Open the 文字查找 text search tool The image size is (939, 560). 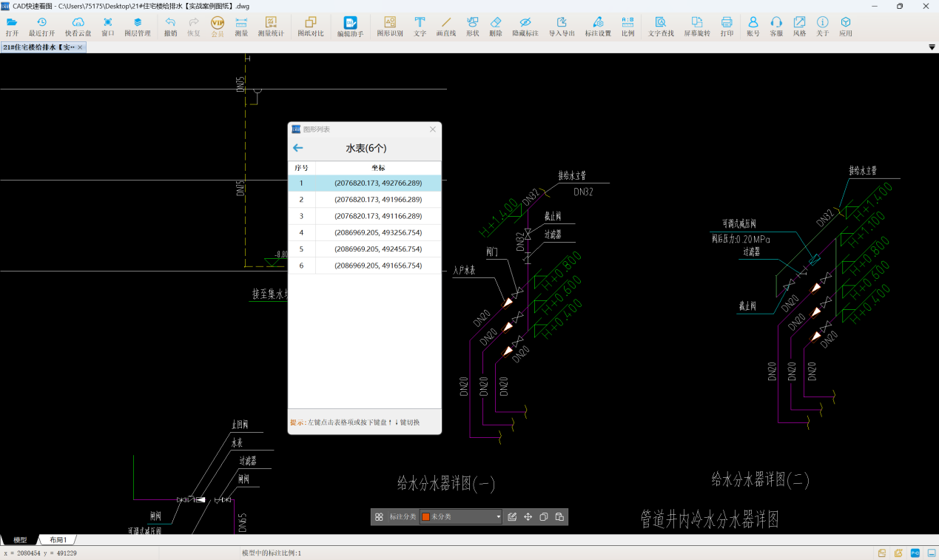(x=661, y=27)
